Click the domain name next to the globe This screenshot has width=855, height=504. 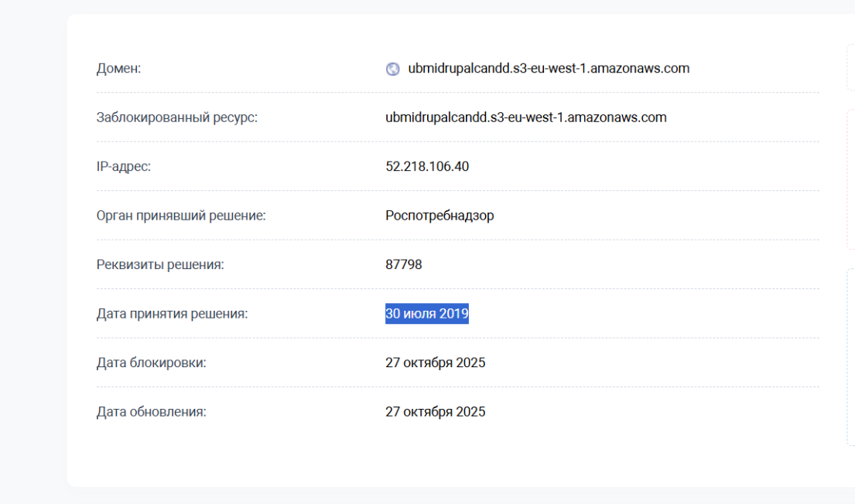click(x=549, y=68)
